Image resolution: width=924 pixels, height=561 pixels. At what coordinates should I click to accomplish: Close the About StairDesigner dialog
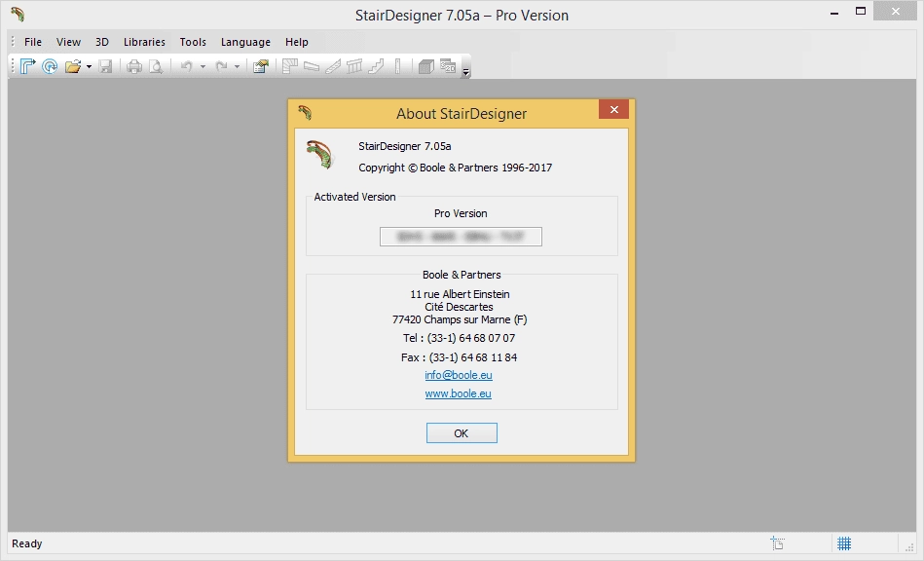614,109
